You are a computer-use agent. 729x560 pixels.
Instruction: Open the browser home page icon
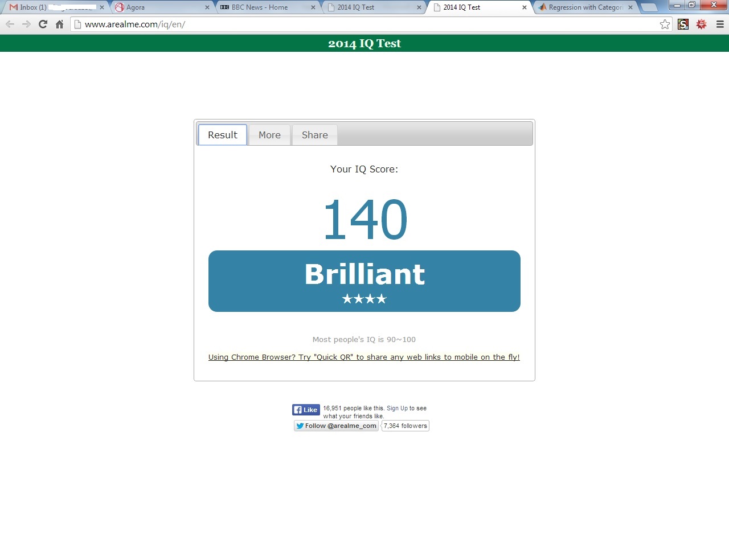[59, 24]
